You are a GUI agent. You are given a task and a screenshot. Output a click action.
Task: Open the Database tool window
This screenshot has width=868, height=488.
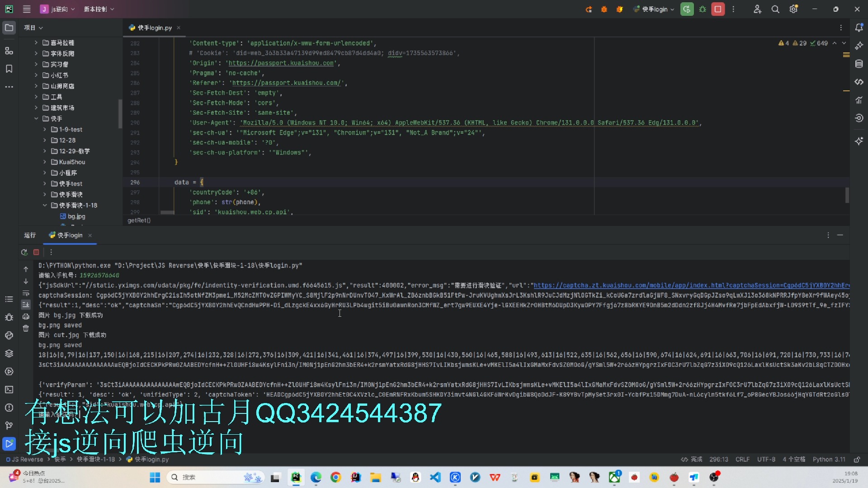pyautogui.click(x=859, y=64)
